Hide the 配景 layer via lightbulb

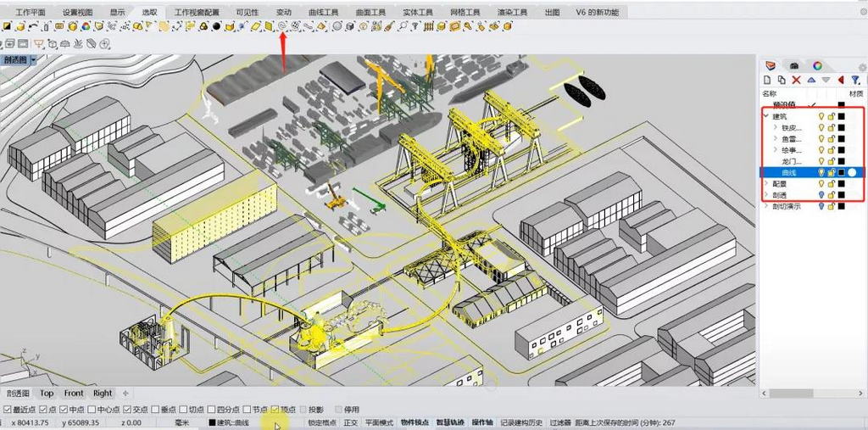(x=821, y=183)
